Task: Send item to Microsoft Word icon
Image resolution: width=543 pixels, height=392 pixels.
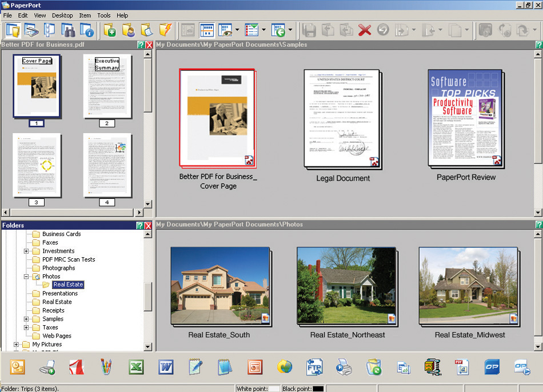Action: click(x=166, y=367)
